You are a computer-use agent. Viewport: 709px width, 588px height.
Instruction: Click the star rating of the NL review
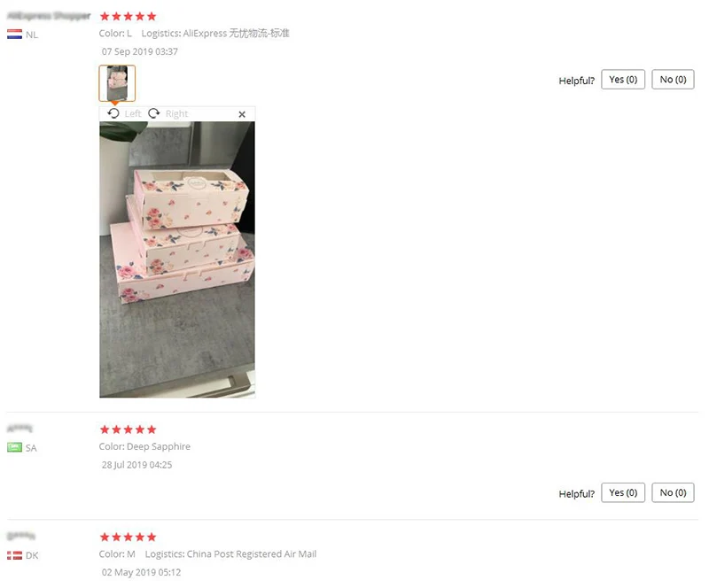[128, 17]
